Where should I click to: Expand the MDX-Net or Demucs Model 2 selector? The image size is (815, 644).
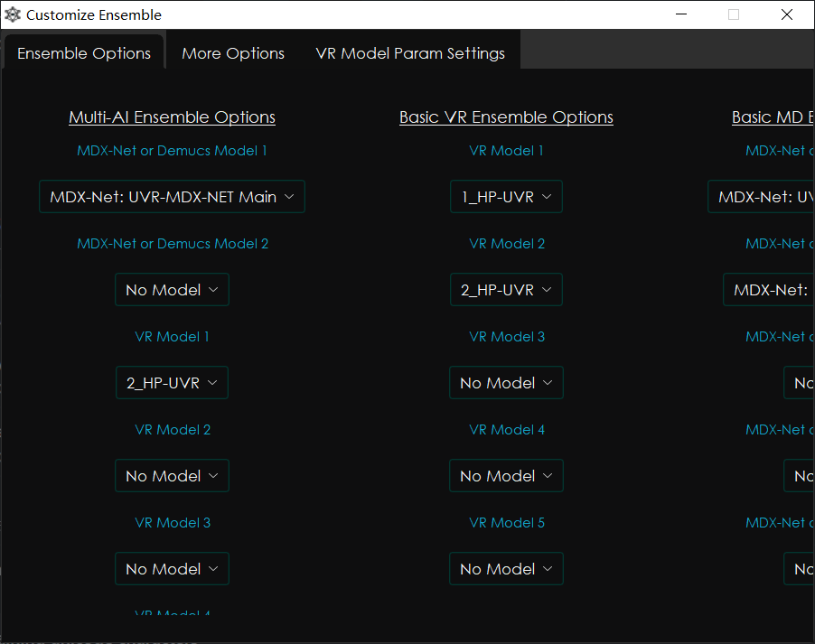pyautogui.click(x=172, y=289)
